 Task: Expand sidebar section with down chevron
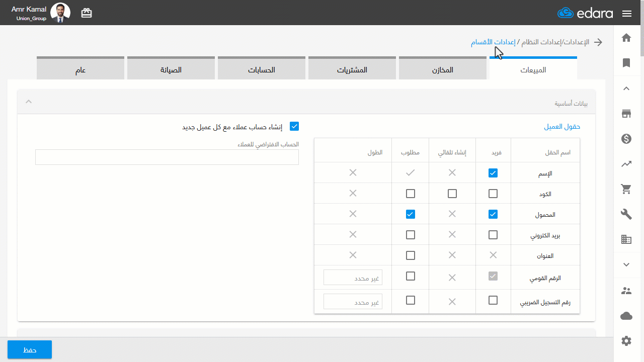click(626, 264)
